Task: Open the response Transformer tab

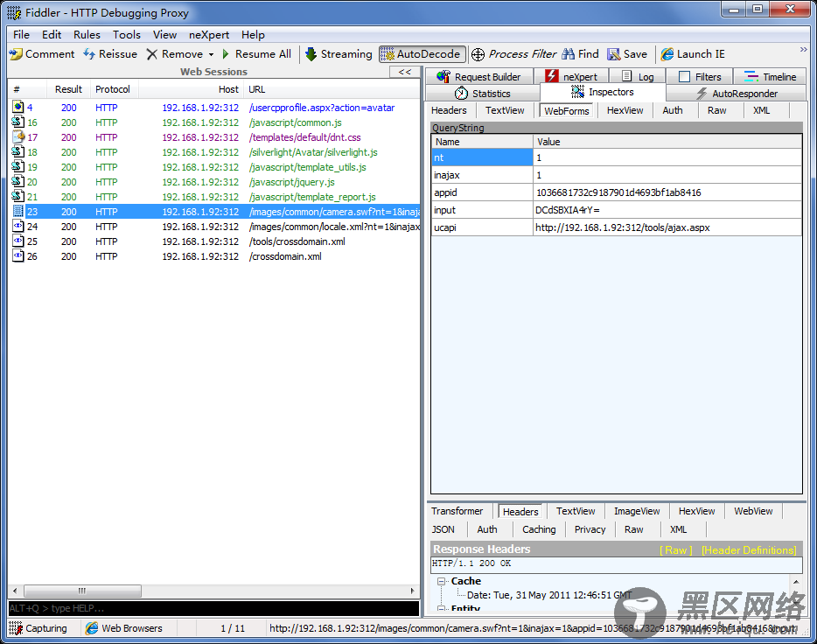Action: (457, 511)
